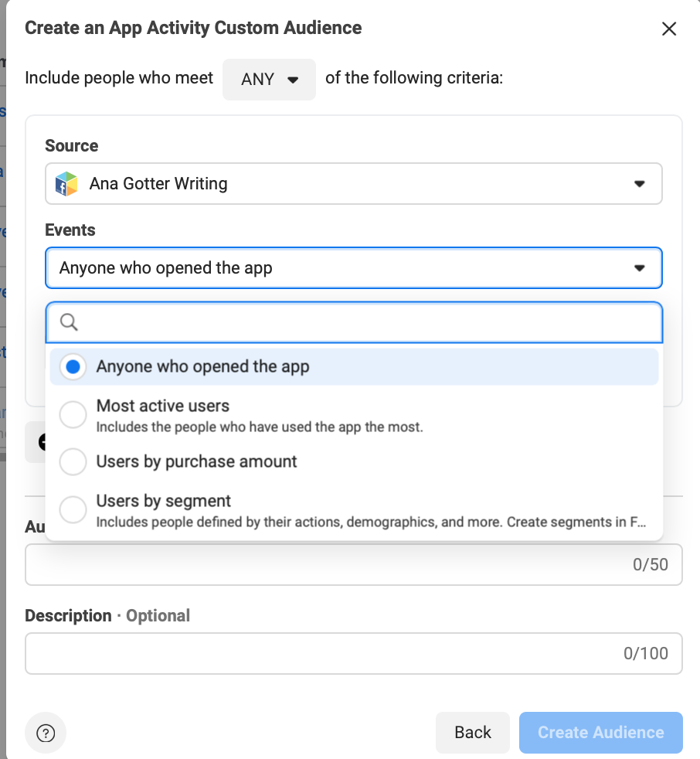
Task: Pick the 'Users by segment' radio option
Action: click(73, 510)
